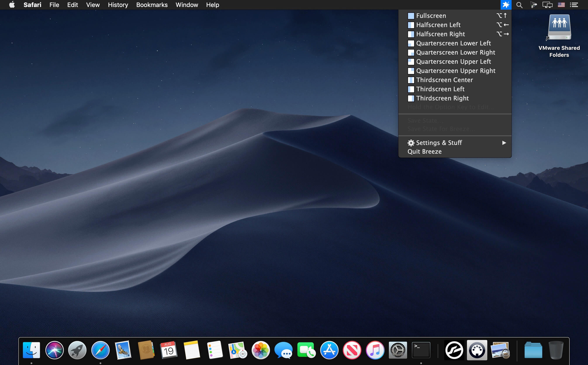Select Quarterscreen Upper Right layout

tap(455, 71)
